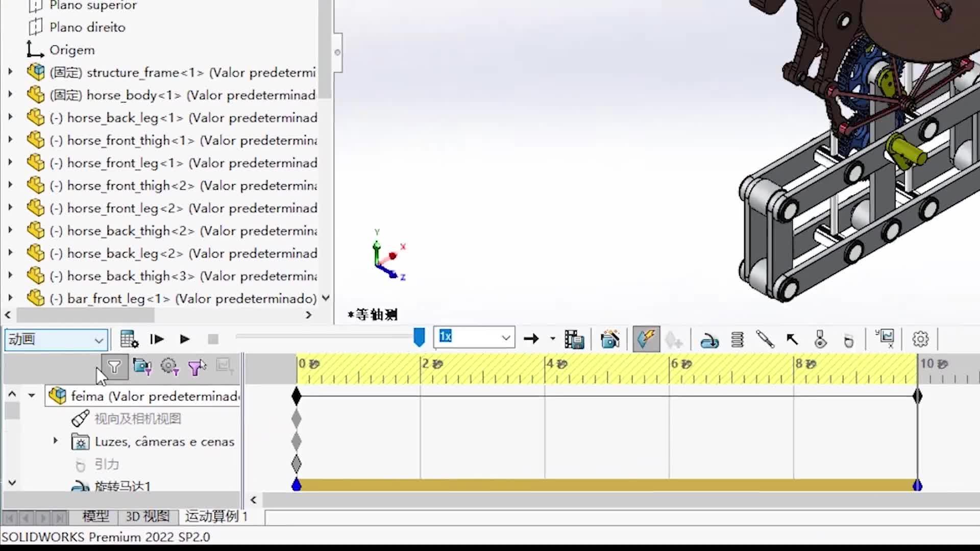
Task: Switch to the 模型 tab
Action: [95, 517]
